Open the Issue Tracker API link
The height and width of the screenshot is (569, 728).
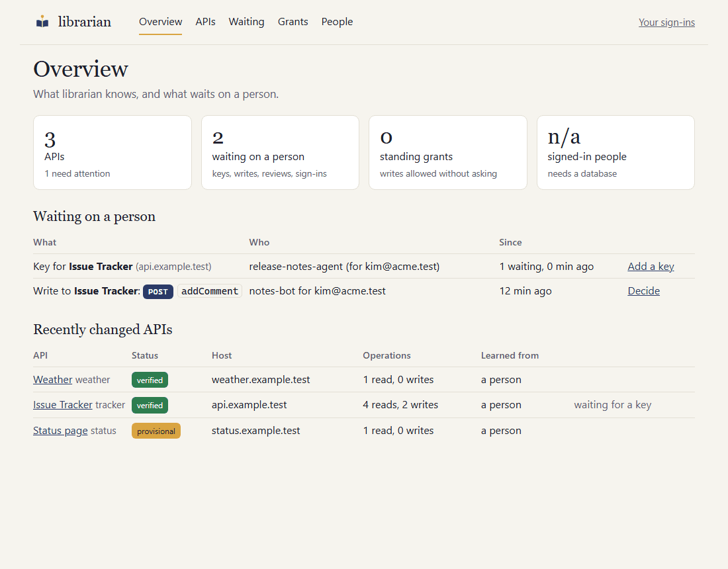[63, 405]
